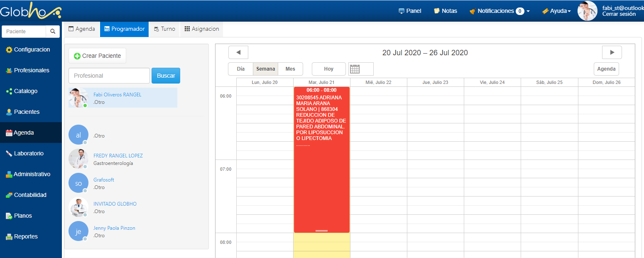644x258 pixels.
Task: Open Laboratorio in the sidebar
Action: coord(28,153)
